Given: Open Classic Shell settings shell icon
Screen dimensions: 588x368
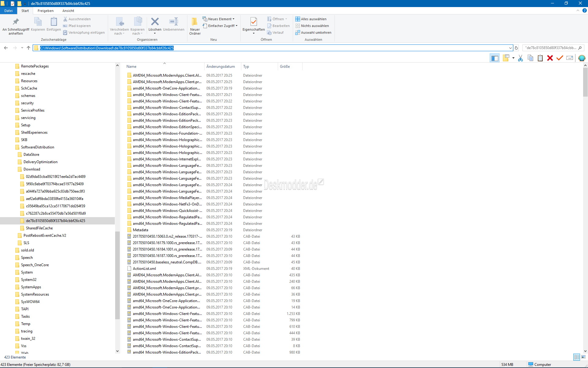Looking at the screenshot, I should 582,58.
